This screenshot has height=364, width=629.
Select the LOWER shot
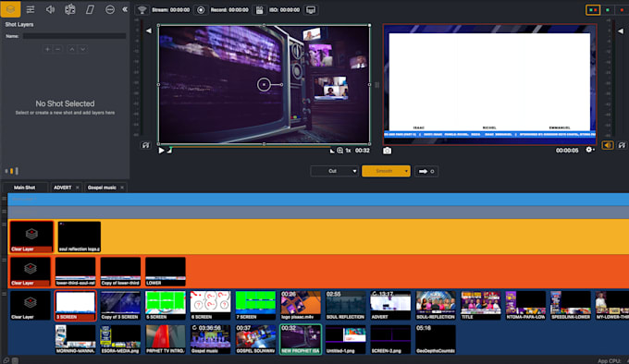pos(166,272)
